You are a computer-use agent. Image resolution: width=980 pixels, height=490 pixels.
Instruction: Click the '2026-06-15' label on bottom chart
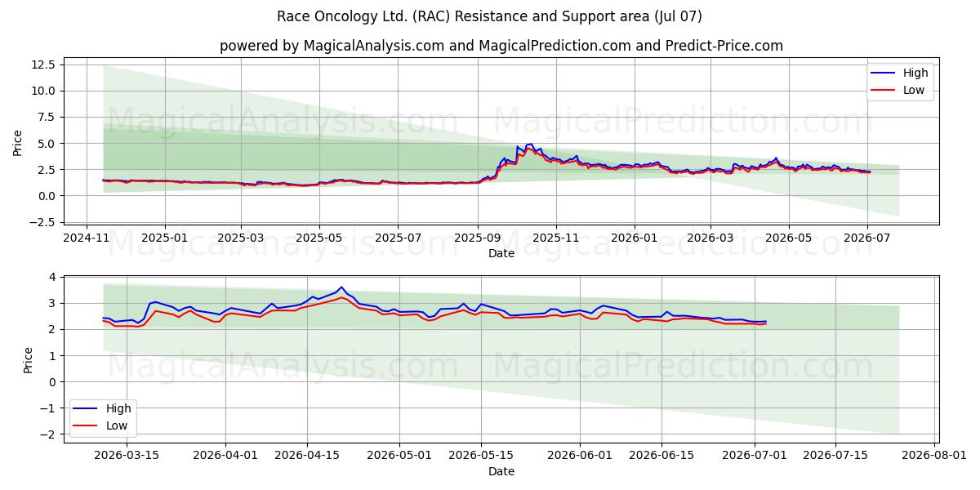point(661,457)
